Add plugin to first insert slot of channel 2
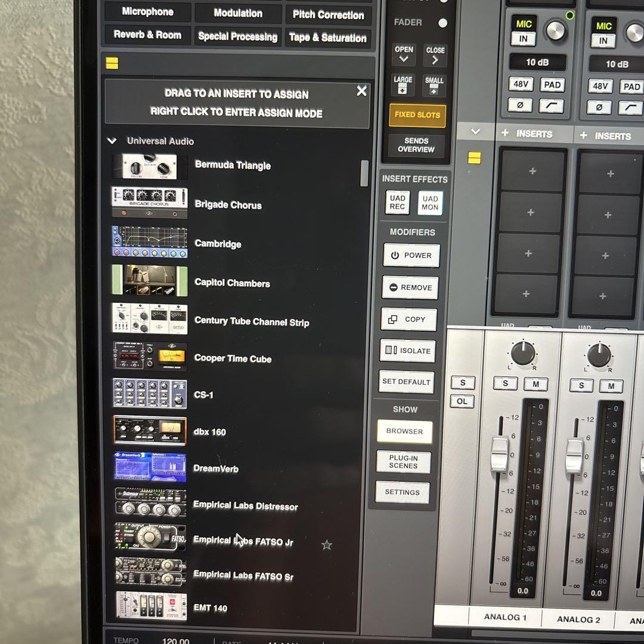The height and width of the screenshot is (644, 644). pyautogui.click(x=611, y=174)
